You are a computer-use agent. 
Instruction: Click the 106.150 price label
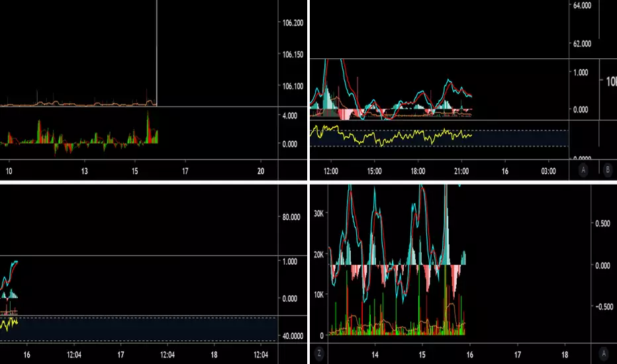click(293, 55)
